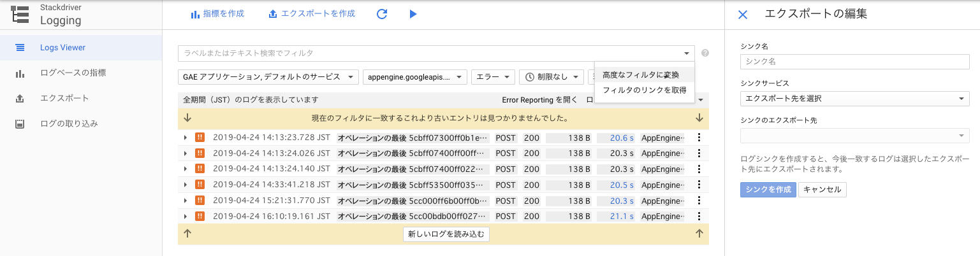
Task: Open the more-options menu for the 20.6 s entry
Action: (x=699, y=137)
